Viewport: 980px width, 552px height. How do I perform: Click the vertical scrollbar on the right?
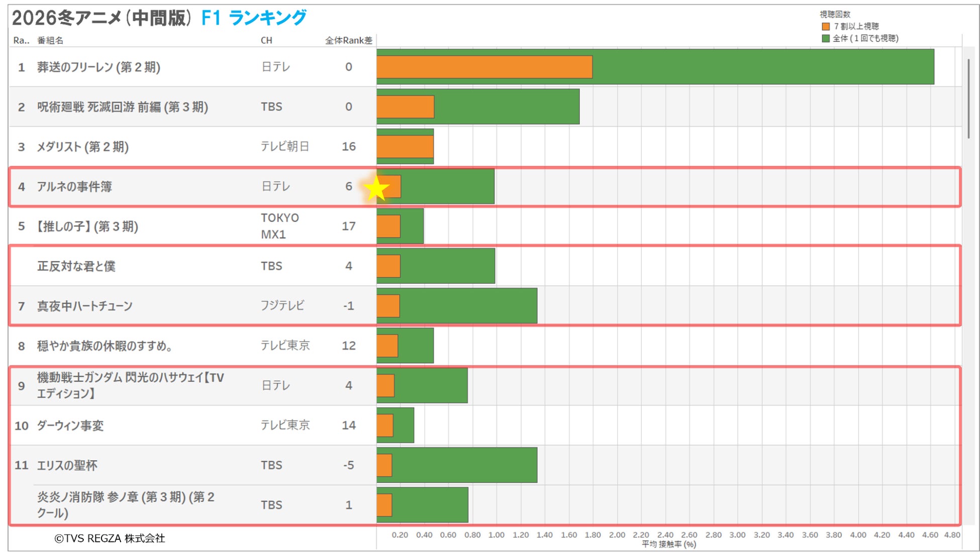(968, 99)
